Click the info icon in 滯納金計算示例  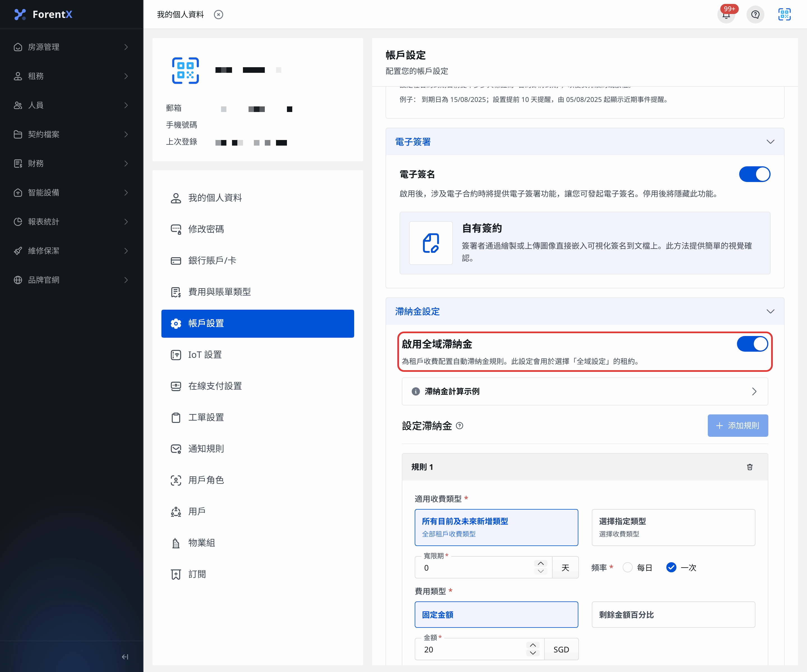click(416, 391)
